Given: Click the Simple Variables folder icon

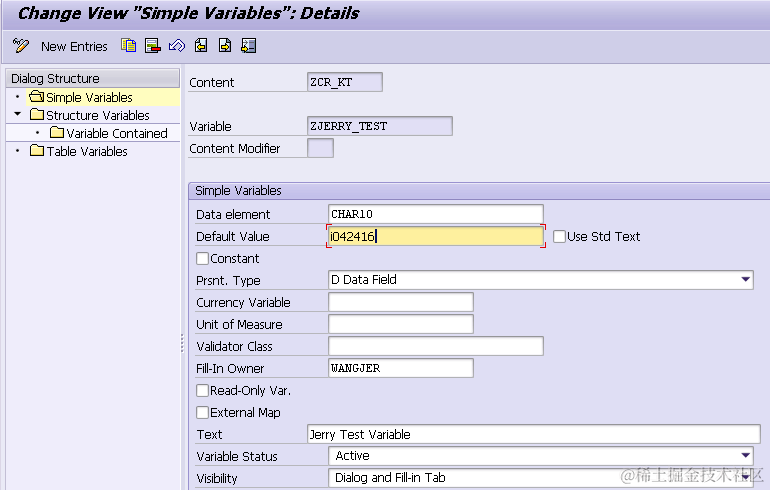Looking at the screenshot, I should pyautogui.click(x=36, y=96).
